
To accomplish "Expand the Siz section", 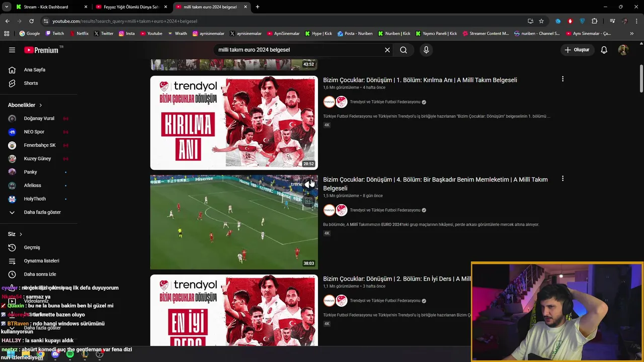I will [15, 234].
